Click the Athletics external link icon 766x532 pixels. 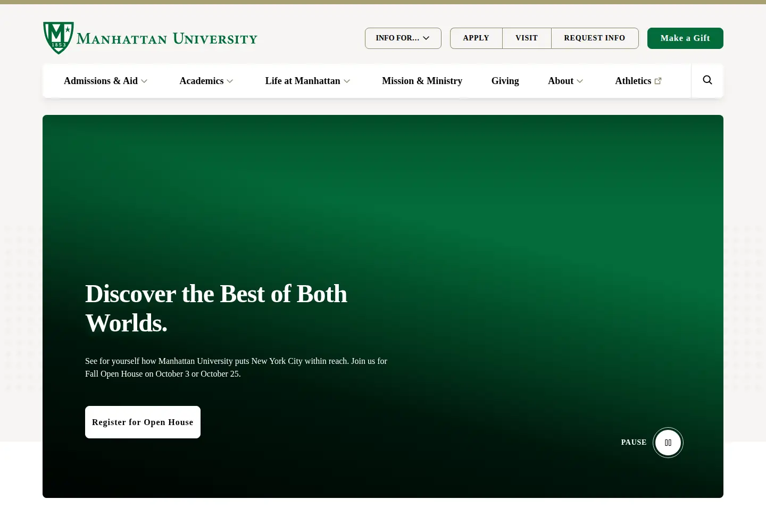pyautogui.click(x=658, y=81)
